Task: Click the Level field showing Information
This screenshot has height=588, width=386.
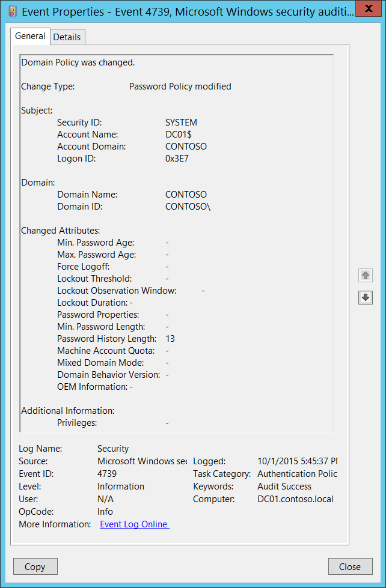Action: tap(120, 486)
